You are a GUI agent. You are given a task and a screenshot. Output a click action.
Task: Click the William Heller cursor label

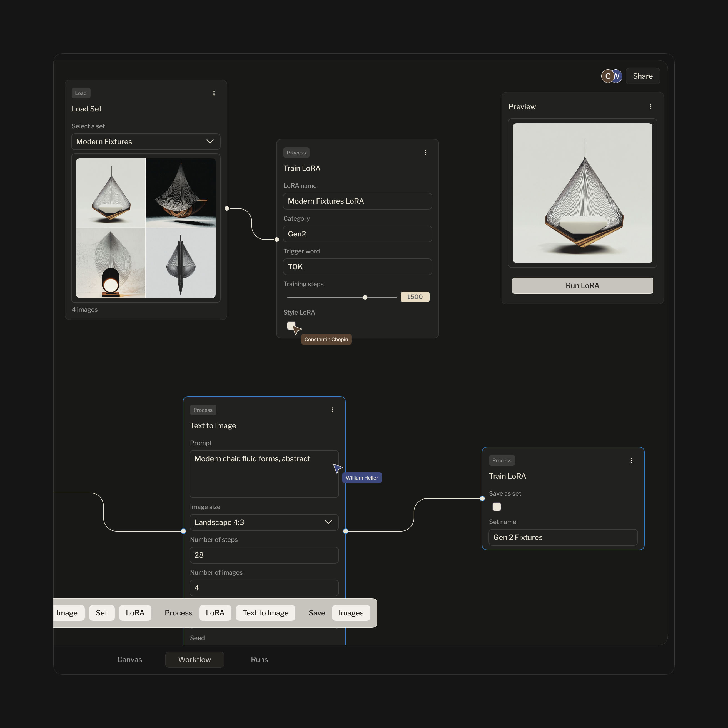[x=362, y=478]
